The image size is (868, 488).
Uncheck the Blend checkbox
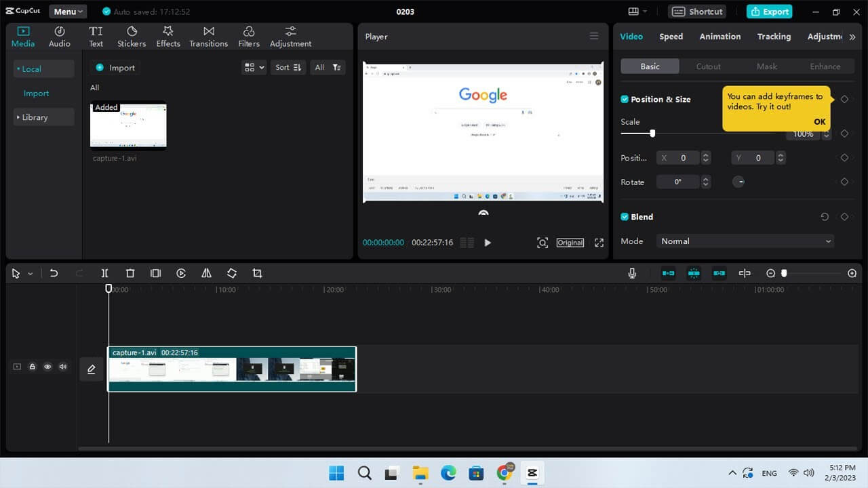coord(625,217)
